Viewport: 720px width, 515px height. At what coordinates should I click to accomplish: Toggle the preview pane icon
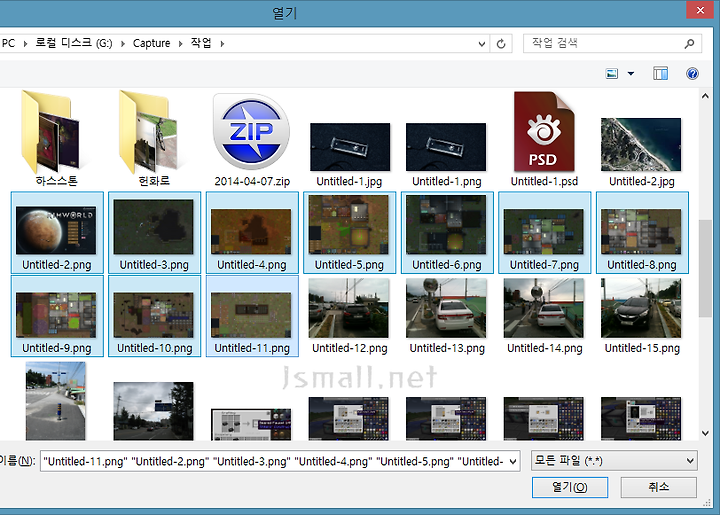[660, 73]
